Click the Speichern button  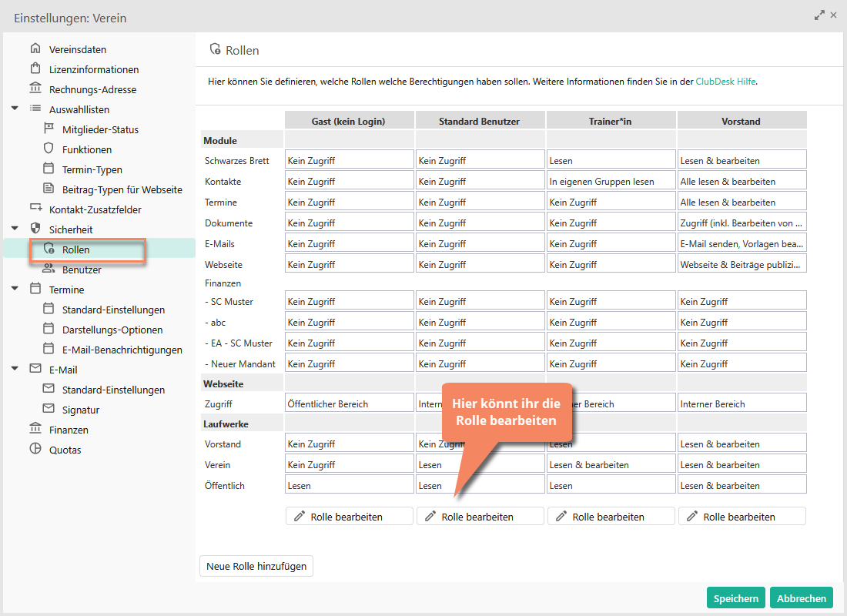click(x=735, y=598)
